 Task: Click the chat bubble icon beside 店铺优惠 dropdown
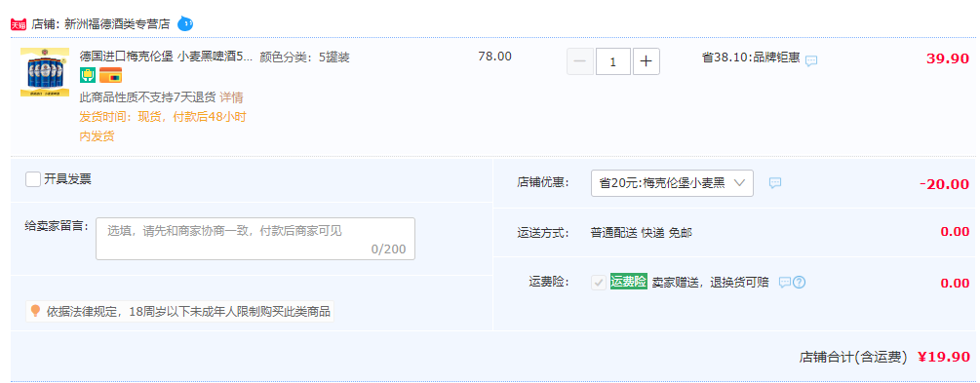click(x=775, y=183)
